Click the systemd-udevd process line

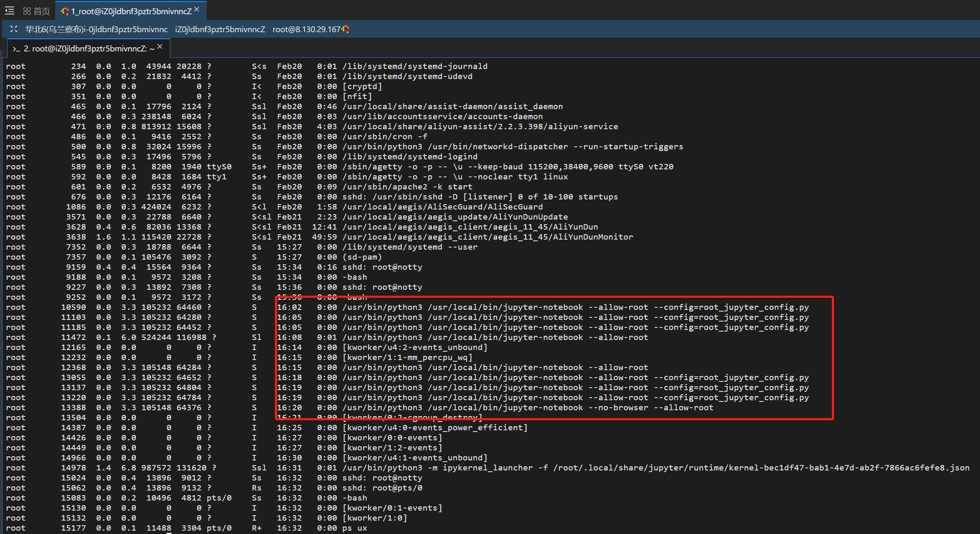[x=239, y=77]
